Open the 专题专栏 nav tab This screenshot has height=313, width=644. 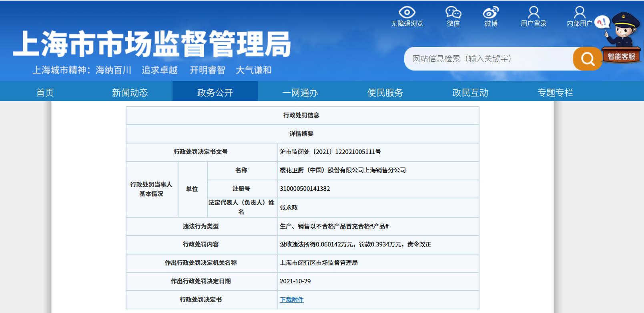click(x=555, y=93)
